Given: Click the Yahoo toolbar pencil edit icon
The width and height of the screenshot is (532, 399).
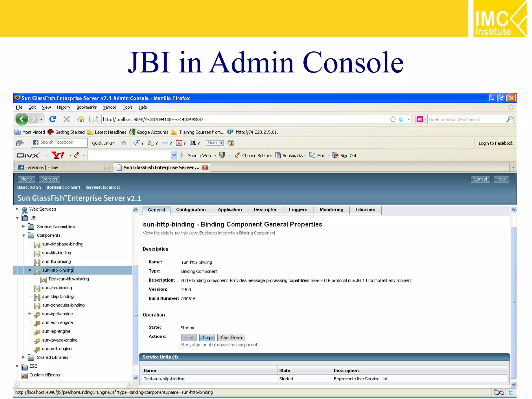Looking at the screenshot, I should point(76,155).
